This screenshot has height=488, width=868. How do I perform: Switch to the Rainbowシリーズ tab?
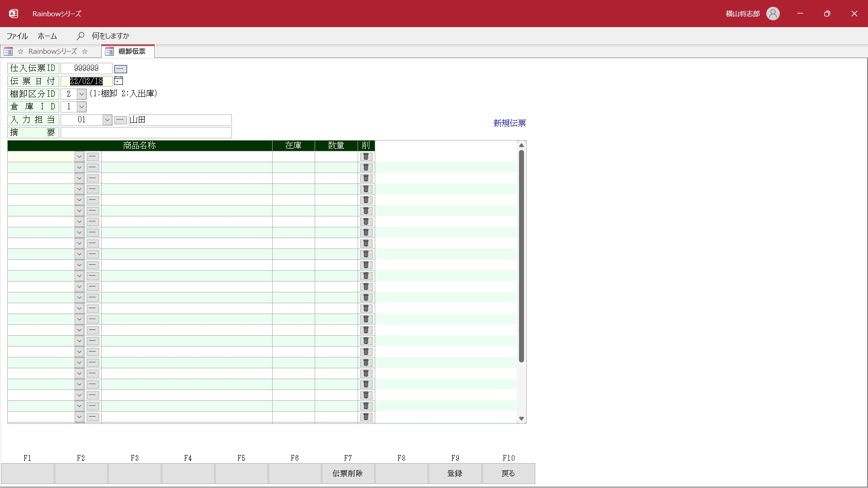pyautogui.click(x=52, y=52)
